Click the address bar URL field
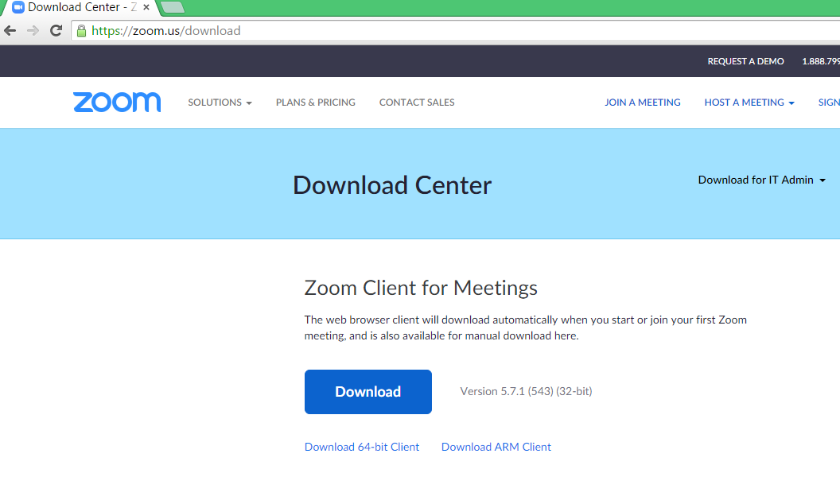The width and height of the screenshot is (840, 504). pyautogui.click(x=455, y=30)
